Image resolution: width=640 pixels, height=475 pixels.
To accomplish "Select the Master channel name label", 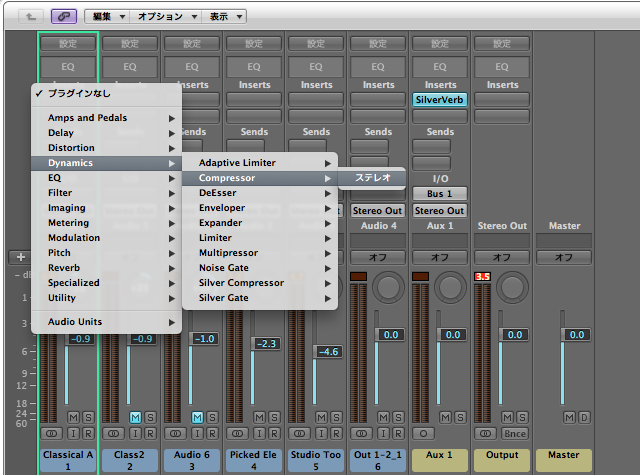I will (x=564, y=460).
